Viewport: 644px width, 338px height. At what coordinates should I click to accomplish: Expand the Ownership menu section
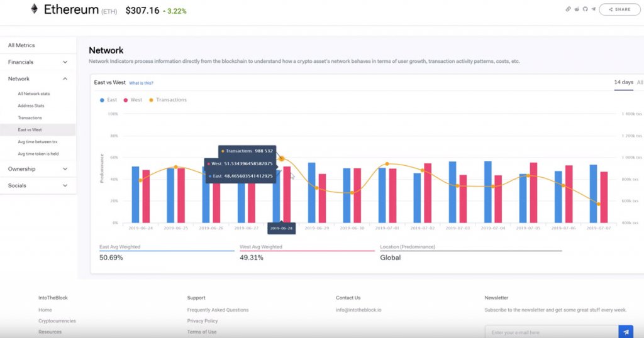pyautogui.click(x=38, y=169)
